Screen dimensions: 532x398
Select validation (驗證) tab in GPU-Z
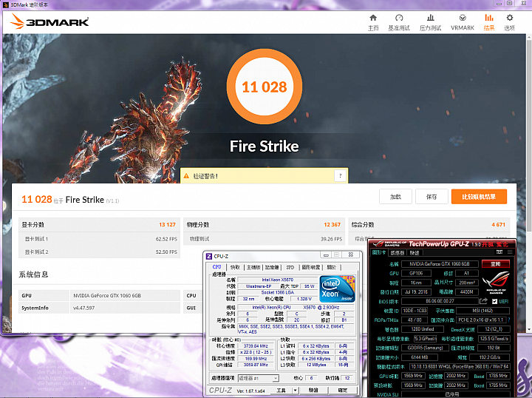click(415, 252)
